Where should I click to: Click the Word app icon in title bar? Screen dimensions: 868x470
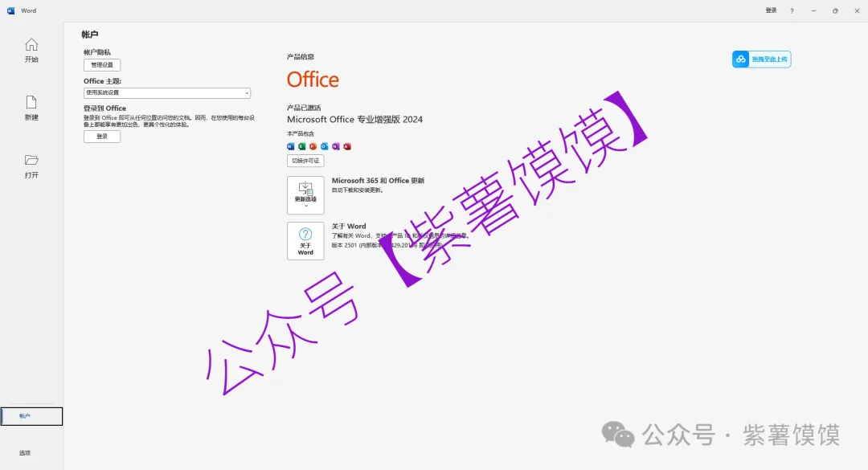tap(11, 10)
